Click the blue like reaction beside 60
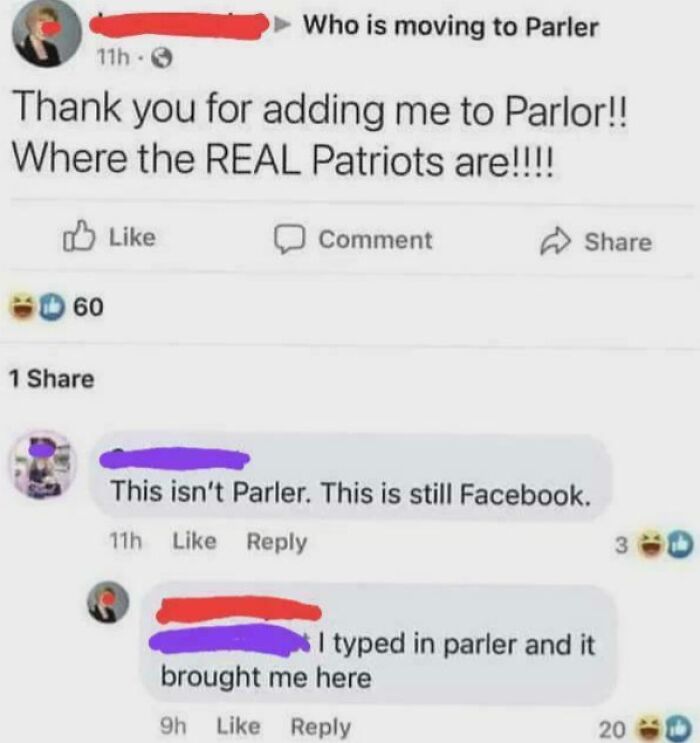This screenshot has height=743, width=700. point(51,308)
